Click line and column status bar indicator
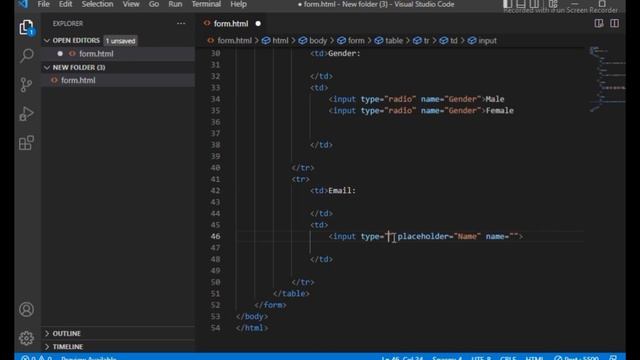Viewport: 640px width, 360px height. click(402, 358)
